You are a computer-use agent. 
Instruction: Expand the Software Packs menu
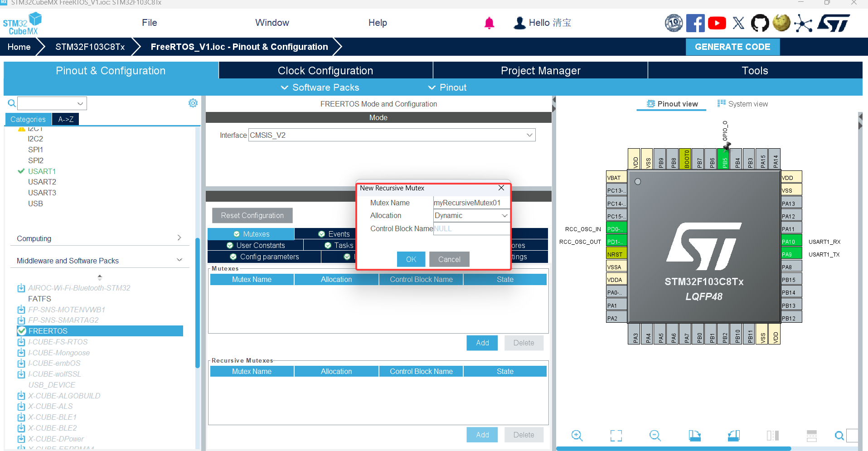click(320, 87)
